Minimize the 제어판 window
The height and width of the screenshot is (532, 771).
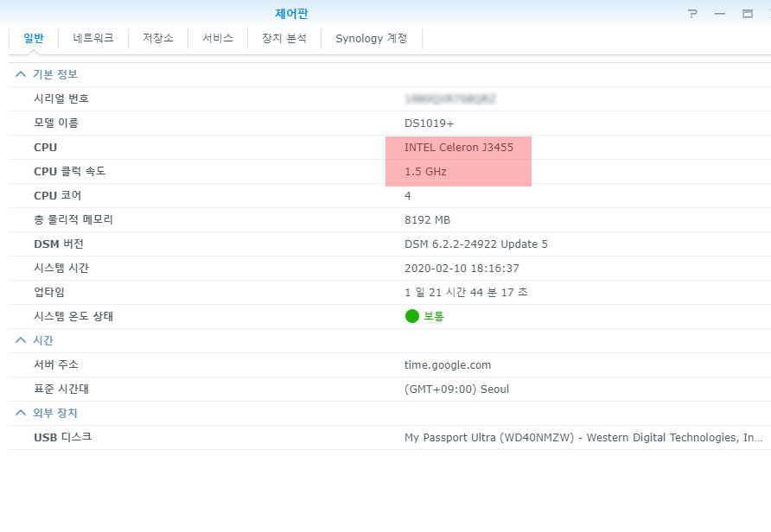pos(720,14)
